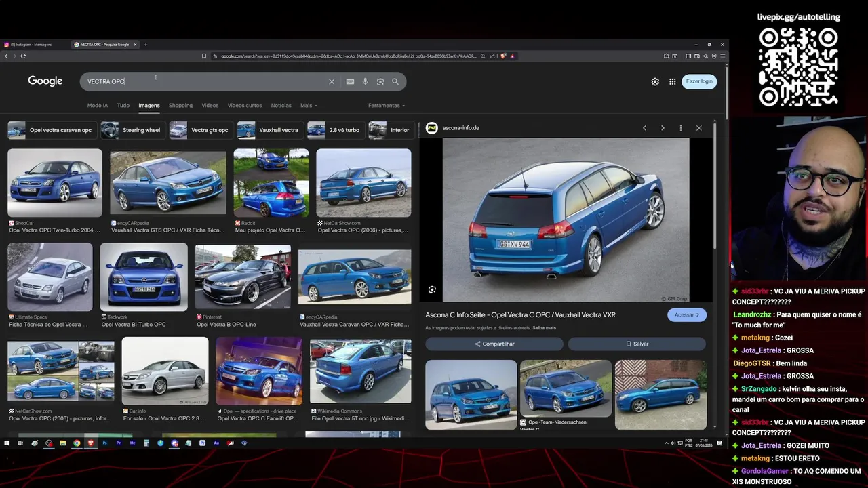Start voice search with the microphone icon
The image size is (868, 488).
point(365,81)
